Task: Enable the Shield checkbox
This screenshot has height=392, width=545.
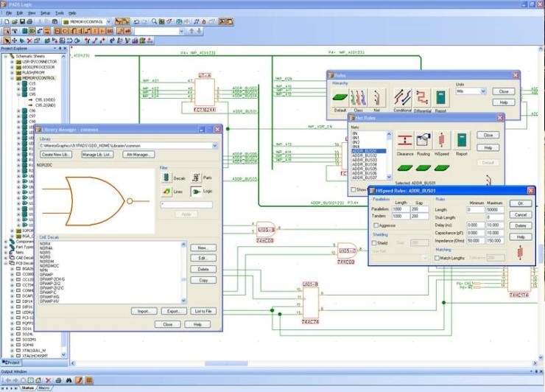Action: coord(374,242)
